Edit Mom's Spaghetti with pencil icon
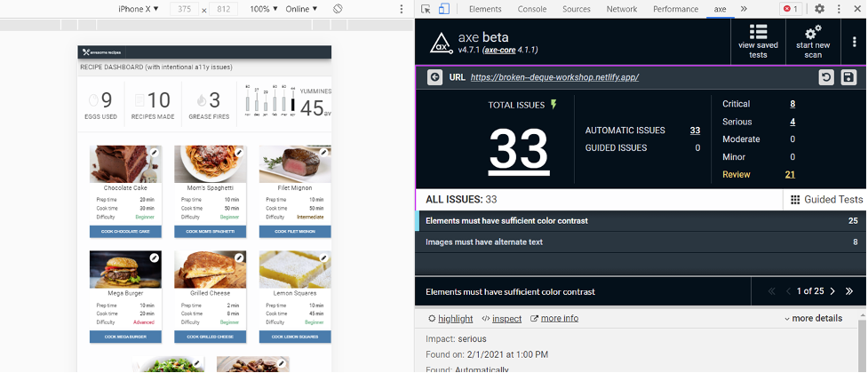 [x=239, y=152]
